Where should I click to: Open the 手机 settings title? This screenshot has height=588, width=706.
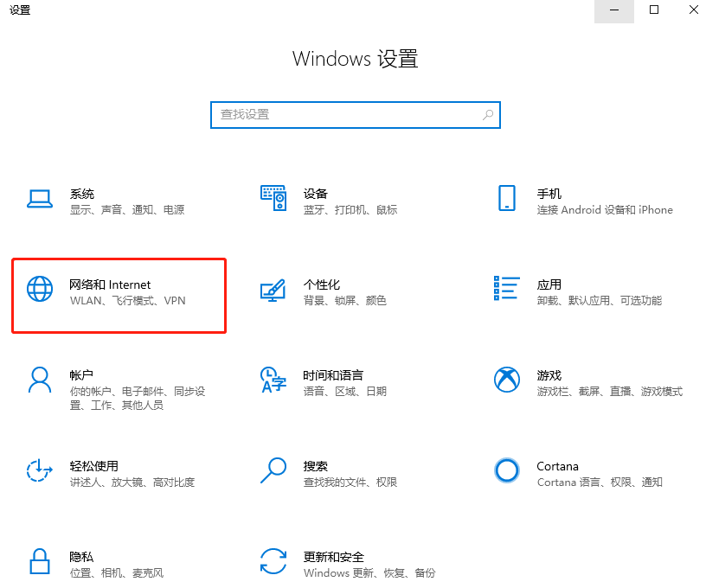pyautogui.click(x=549, y=194)
